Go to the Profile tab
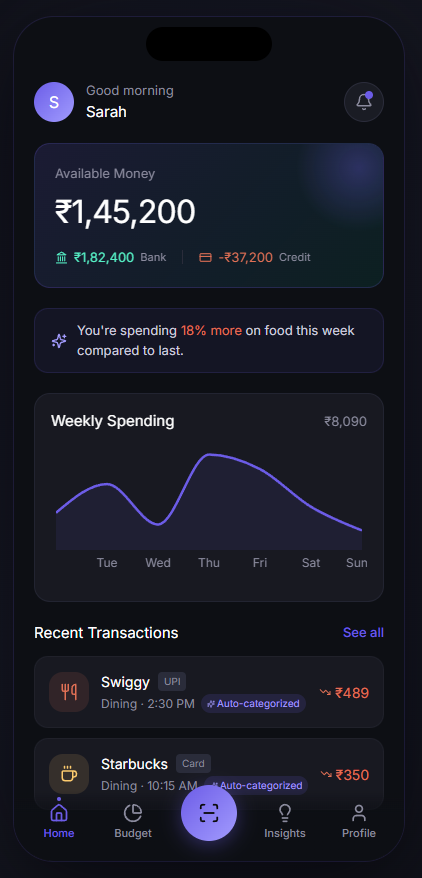The height and width of the screenshot is (878, 422). click(359, 821)
